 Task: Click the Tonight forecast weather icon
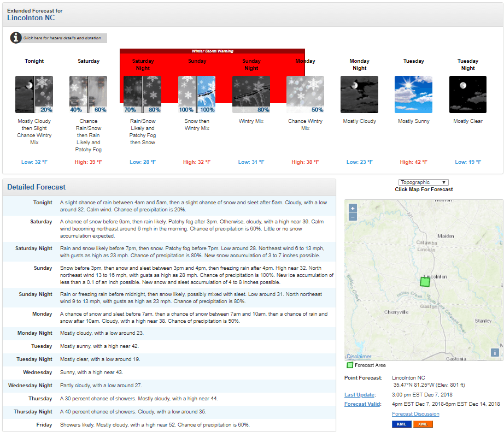34,94
